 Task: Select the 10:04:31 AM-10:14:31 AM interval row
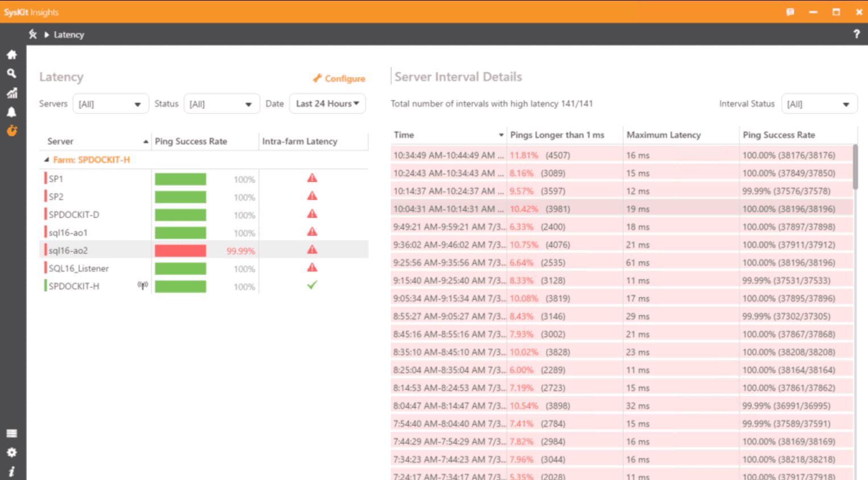[622, 208]
